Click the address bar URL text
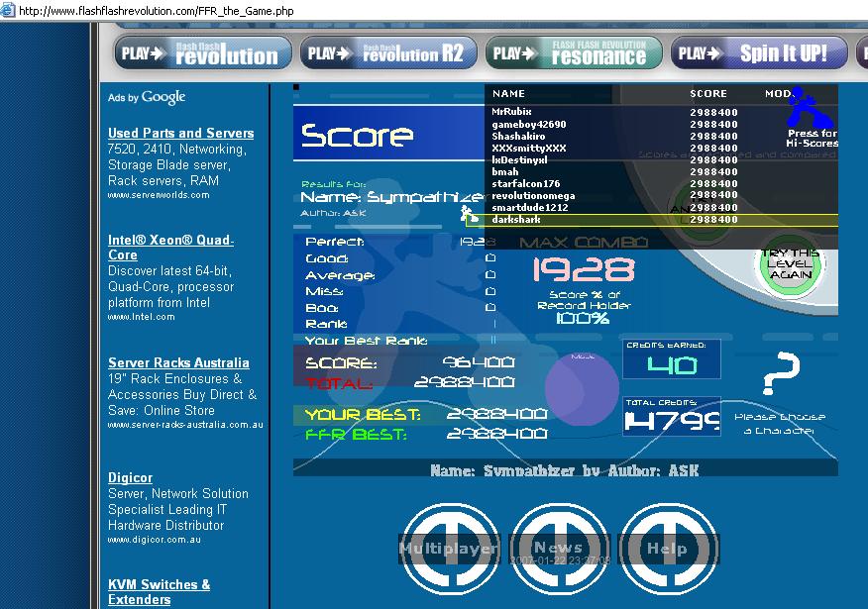This screenshot has width=868, height=609. point(157,11)
